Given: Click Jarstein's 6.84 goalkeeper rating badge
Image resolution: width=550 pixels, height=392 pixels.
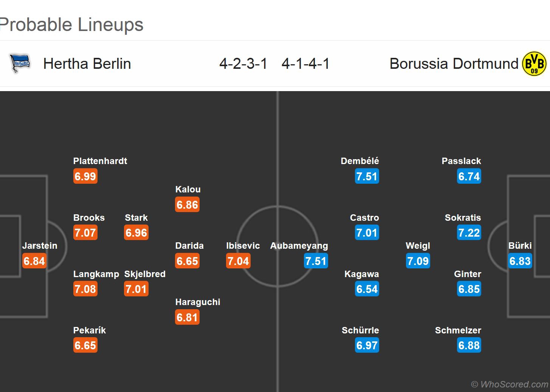Looking at the screenshot, I should (34, 261).
